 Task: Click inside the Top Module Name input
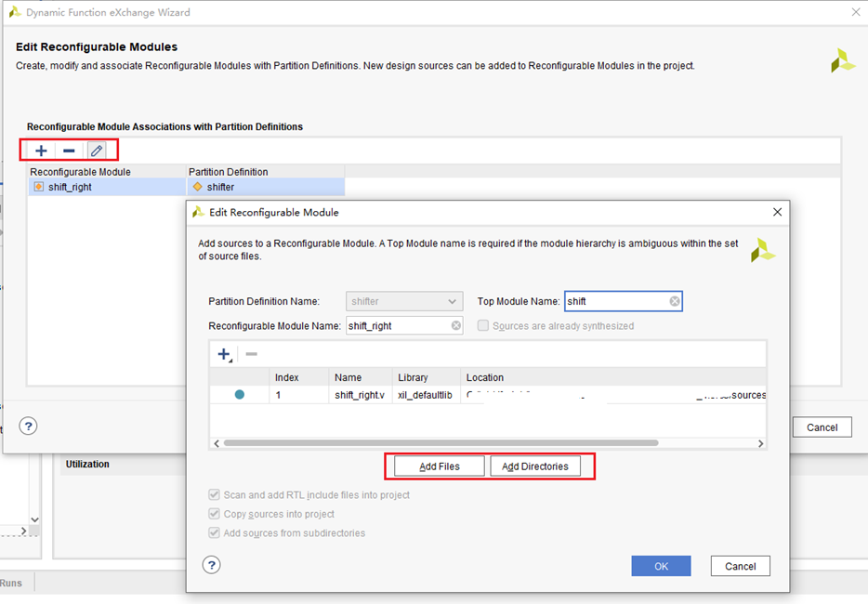[x=615, y=301]
